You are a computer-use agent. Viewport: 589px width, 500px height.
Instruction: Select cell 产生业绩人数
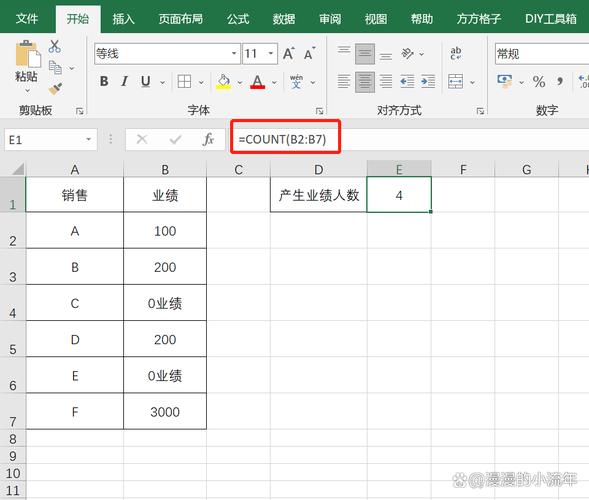(319, 195)
